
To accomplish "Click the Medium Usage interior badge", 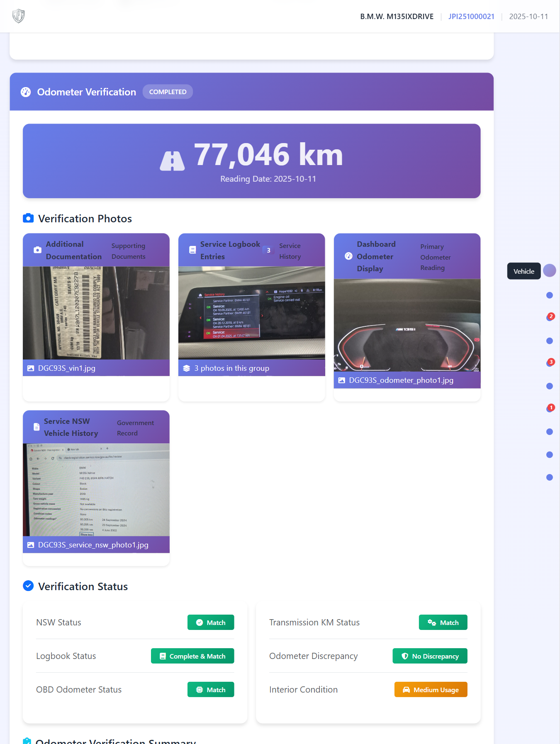I will click(431, 690).
